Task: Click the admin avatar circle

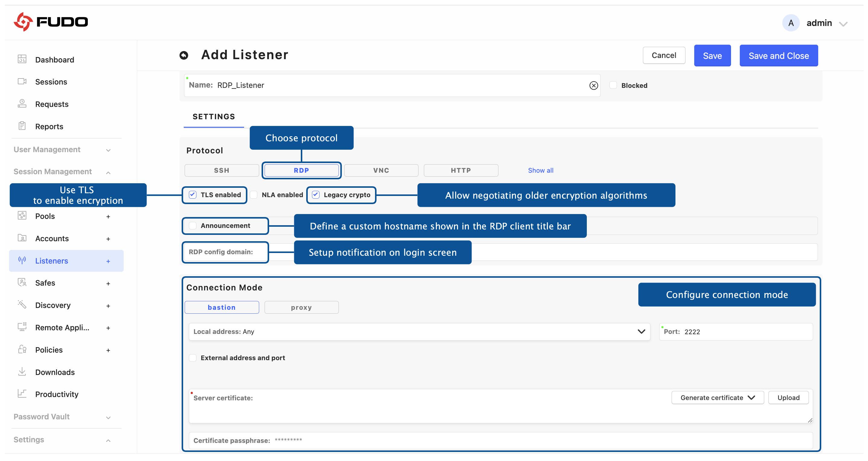Action: coord(790,23)
